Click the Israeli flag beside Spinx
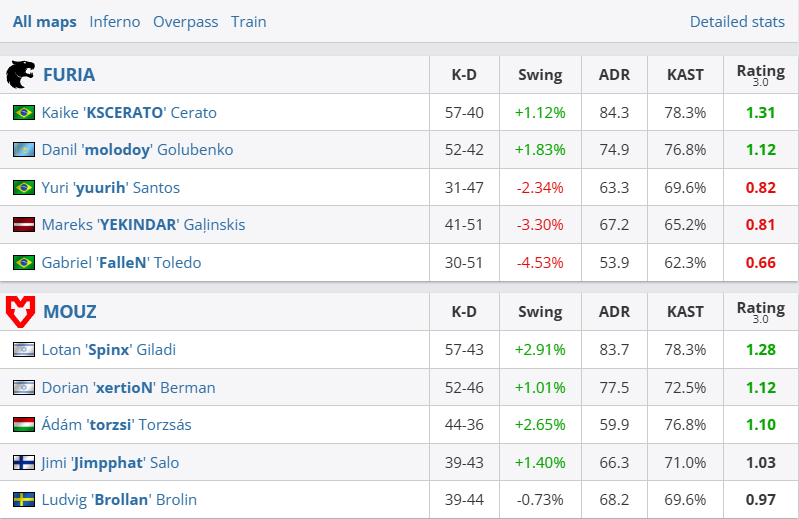Image resolution: width=799 pixels, height=519 pixels. (24, 350)
